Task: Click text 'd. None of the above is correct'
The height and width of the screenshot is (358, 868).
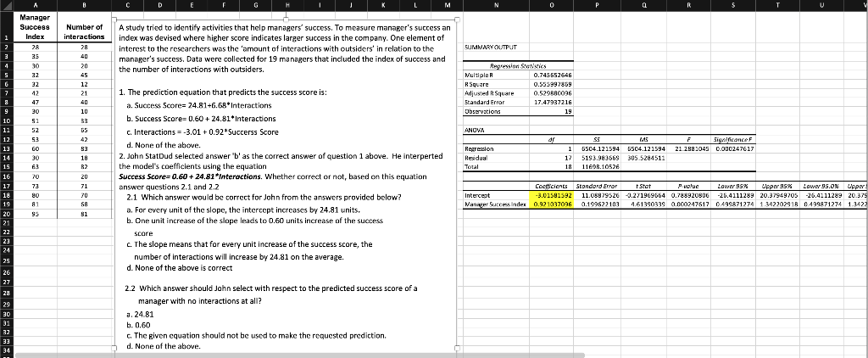Action: point(180,268)
